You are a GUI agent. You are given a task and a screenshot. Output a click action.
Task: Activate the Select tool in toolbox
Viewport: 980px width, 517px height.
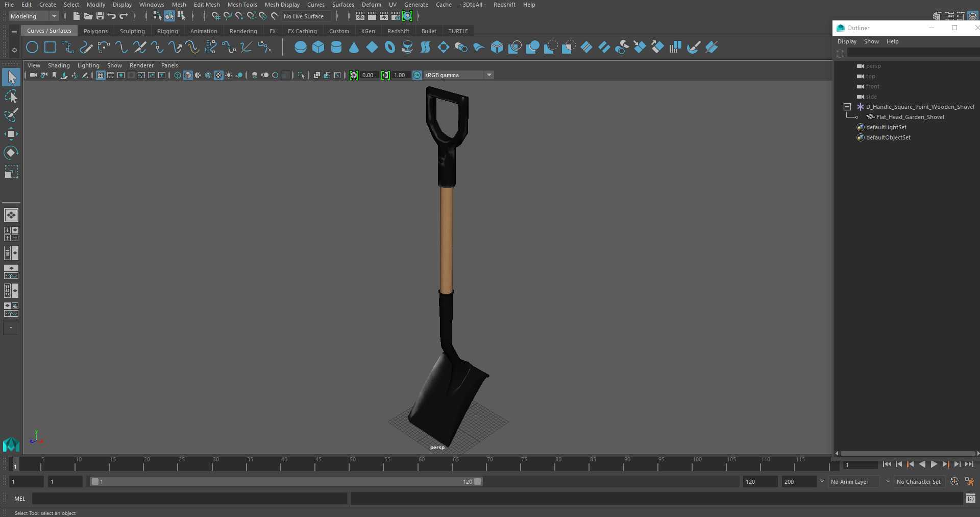[x=11, y=77]
